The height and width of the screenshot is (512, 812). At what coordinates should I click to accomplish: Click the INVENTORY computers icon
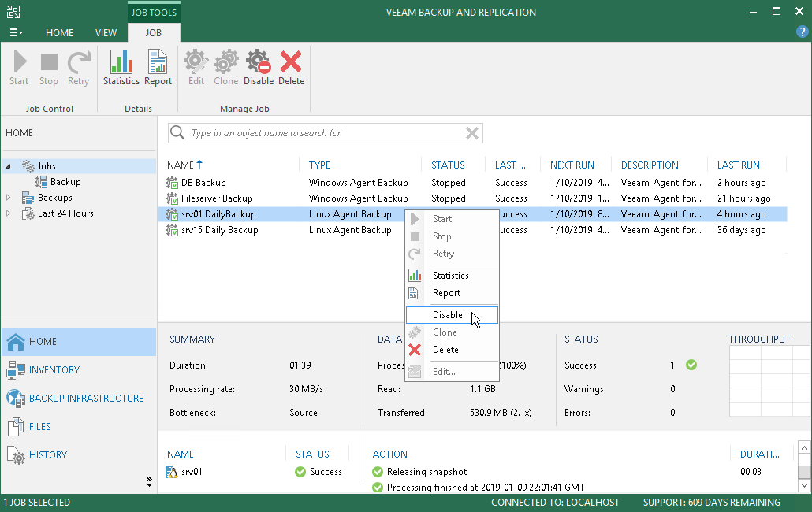tap(16, 369)
